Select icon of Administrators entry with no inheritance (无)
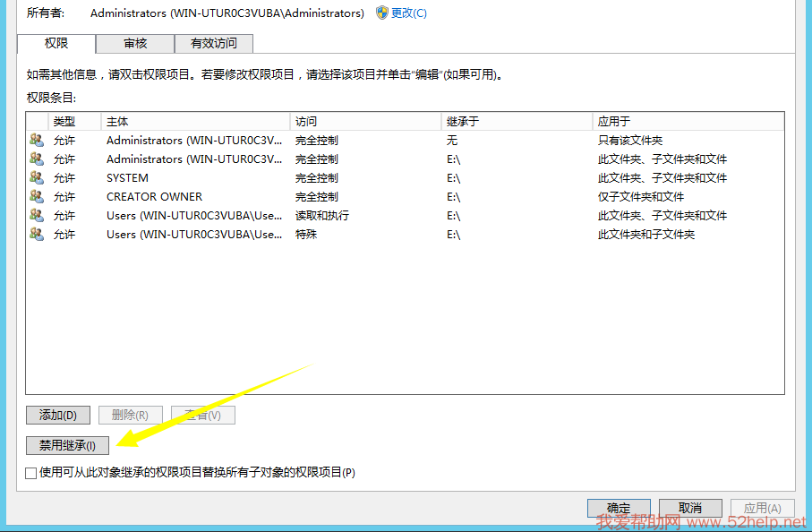The height and width of the screenshot is (532, 812). pyautogui.click(x=36, y=140)
